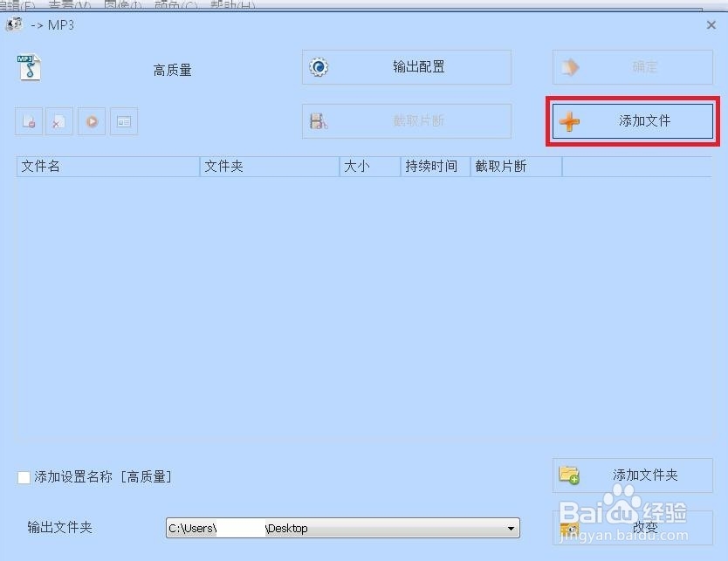
Task: Click the 添加文件 button
Action: [x=632, y=121]
